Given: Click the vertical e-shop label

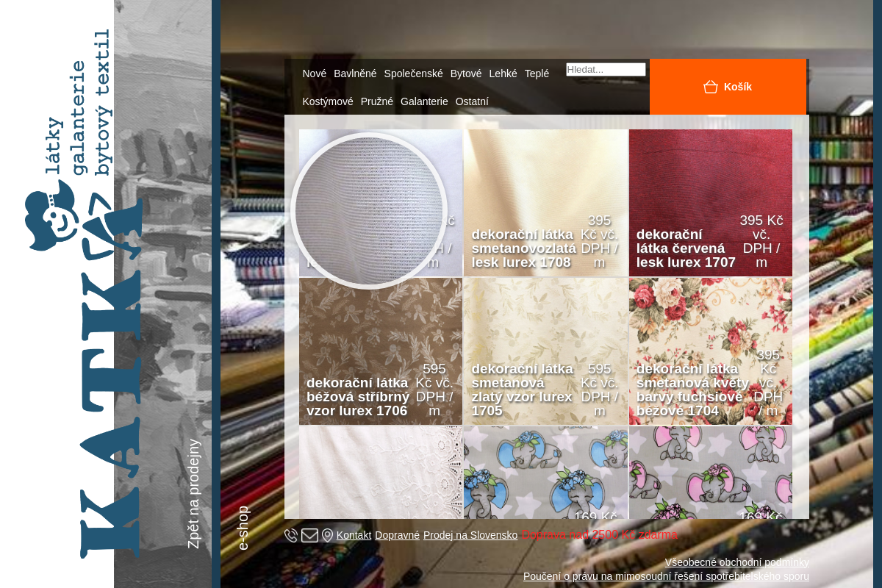Looking at the screenshot, I should coord(243,528).
